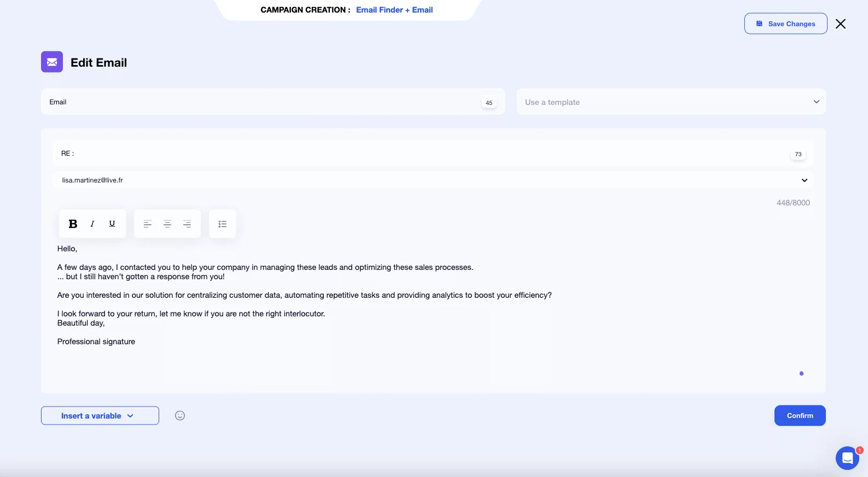Click the 45 character count badge
Screen dimensions: 868x477
489,103
